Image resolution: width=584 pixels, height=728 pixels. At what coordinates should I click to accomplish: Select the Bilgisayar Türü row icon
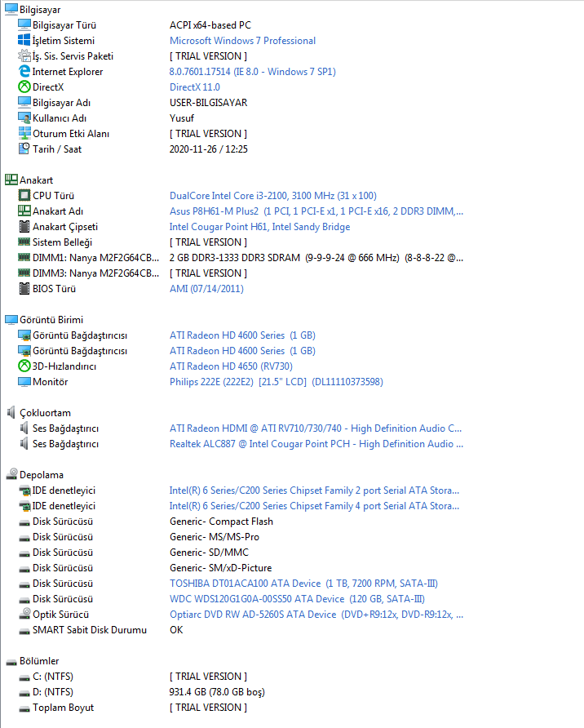[x=24, y=24]
